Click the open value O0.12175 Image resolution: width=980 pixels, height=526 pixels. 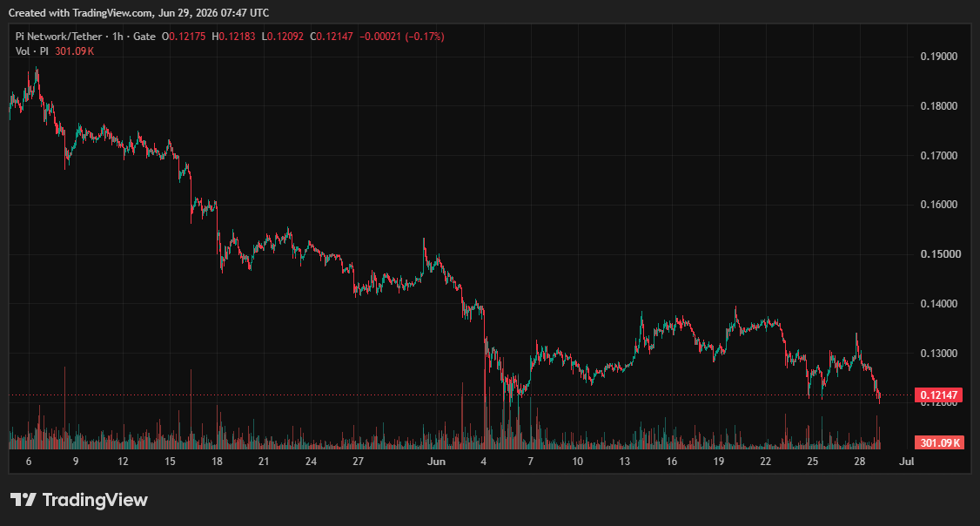184,37
